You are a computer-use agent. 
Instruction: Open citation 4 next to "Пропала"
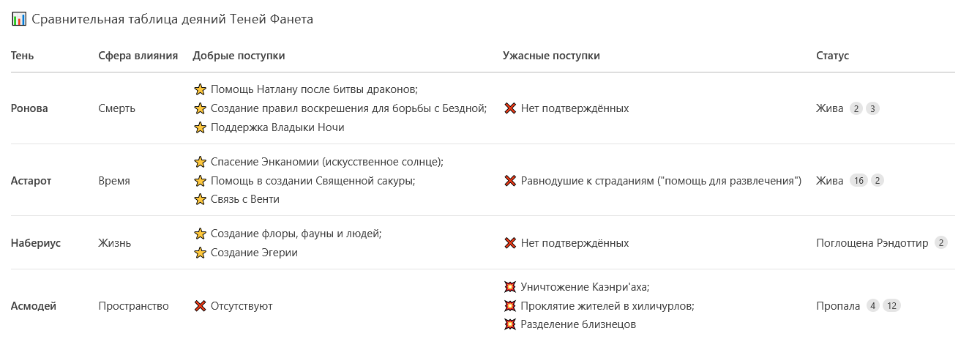click(x=872, y=306)
